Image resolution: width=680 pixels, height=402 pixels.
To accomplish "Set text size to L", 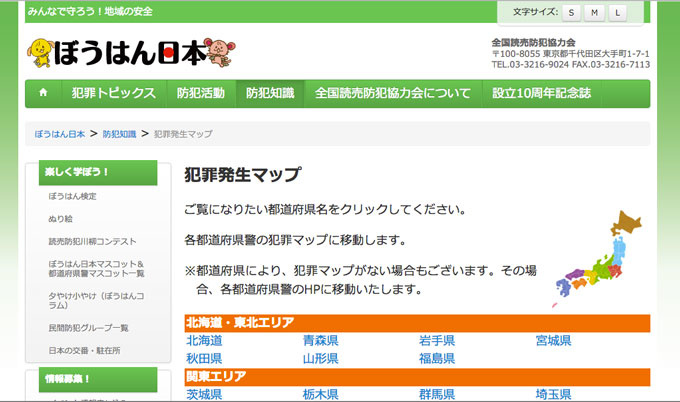I will (618, 13).
